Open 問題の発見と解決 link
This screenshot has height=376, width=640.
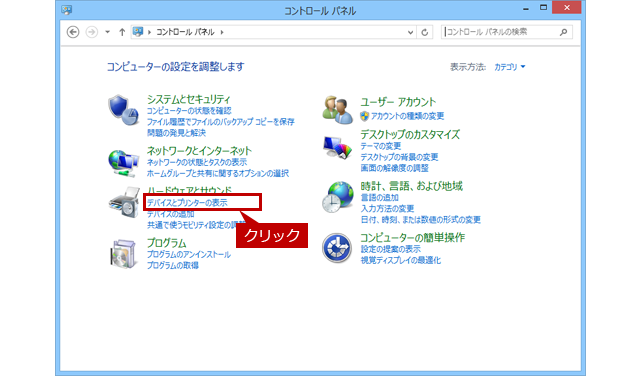click(176, 133)
